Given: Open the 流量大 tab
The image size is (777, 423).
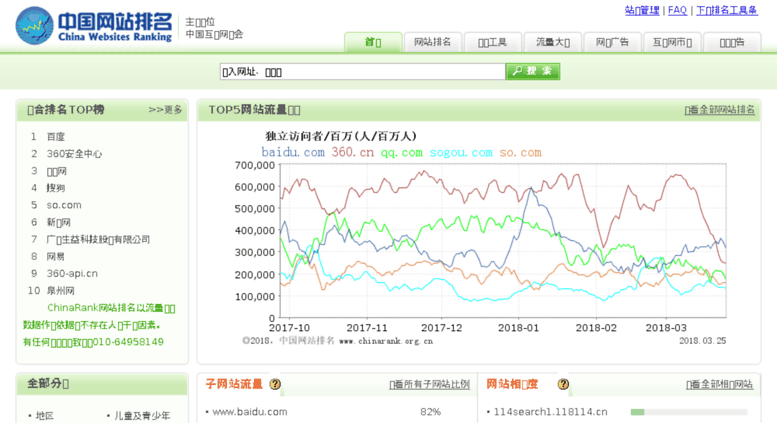Looking at the screenshot, I should pos(553,42).
